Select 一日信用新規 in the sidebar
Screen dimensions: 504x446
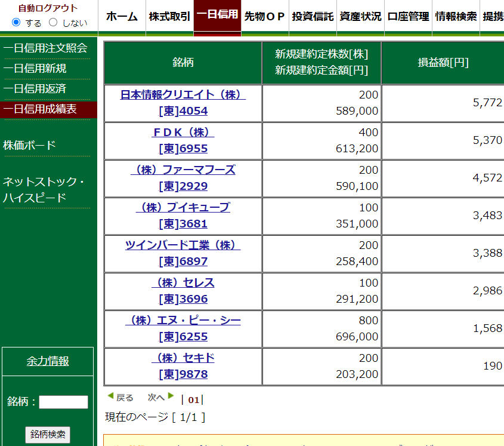[x=35, y=68]
